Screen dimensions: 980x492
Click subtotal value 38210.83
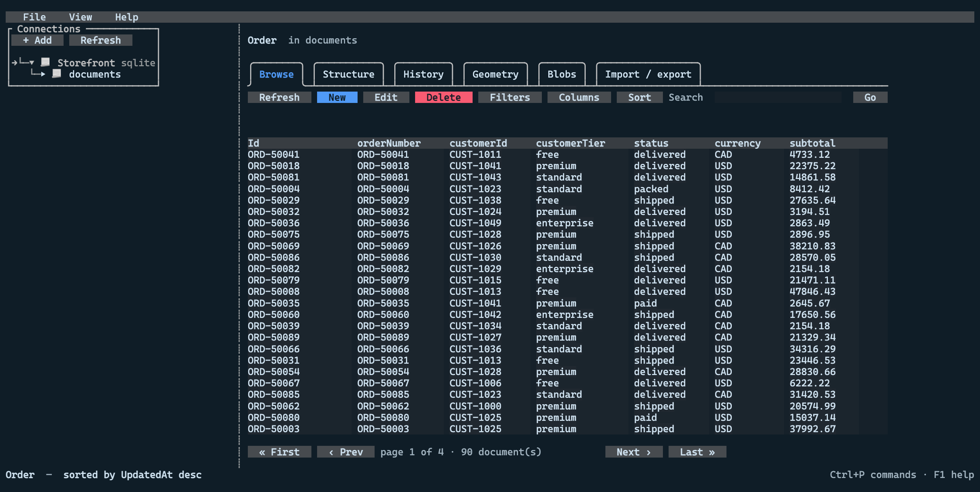point(812,246)
